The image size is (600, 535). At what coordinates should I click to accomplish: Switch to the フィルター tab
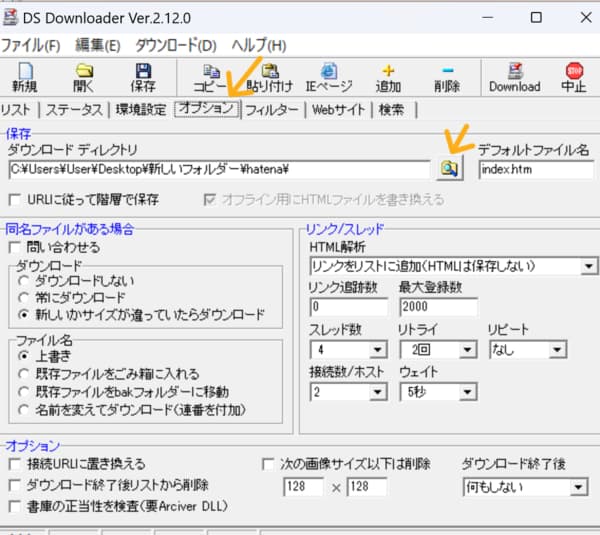coord(271,110)
